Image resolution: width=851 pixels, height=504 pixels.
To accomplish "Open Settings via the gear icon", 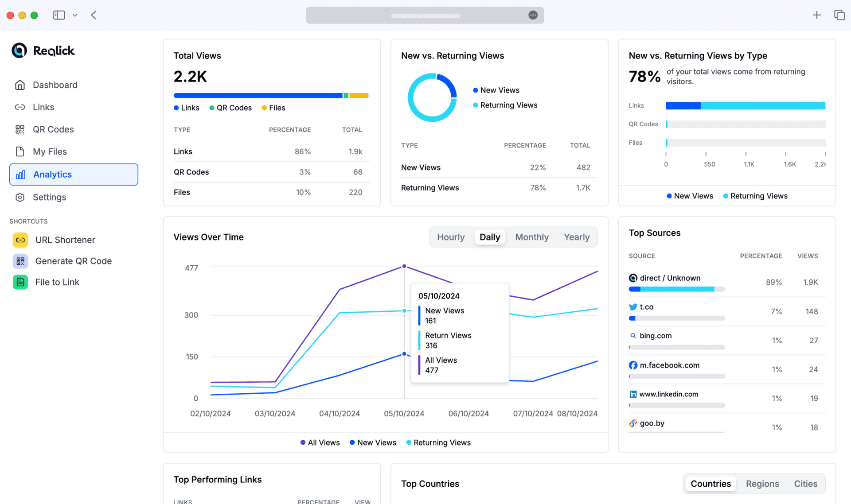I will point(20,197).
